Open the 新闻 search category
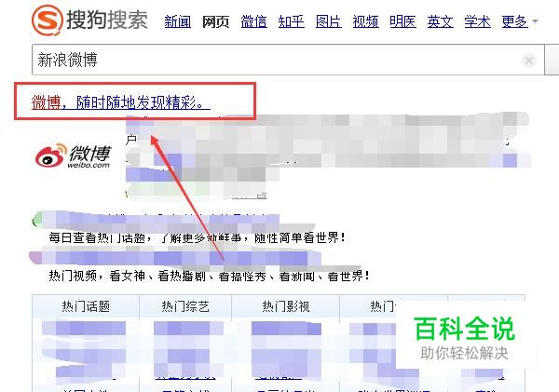The image size is (559, 392). point(177,22)
